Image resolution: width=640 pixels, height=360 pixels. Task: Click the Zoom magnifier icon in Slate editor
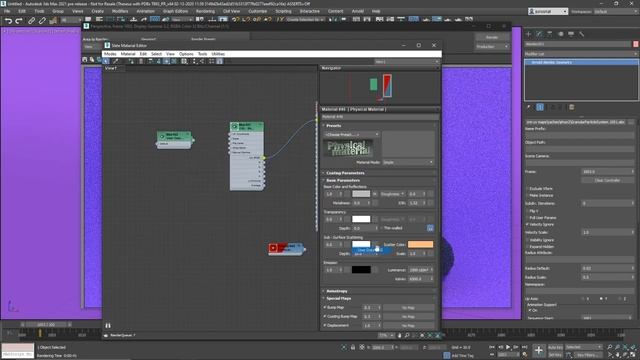(407, 336)
